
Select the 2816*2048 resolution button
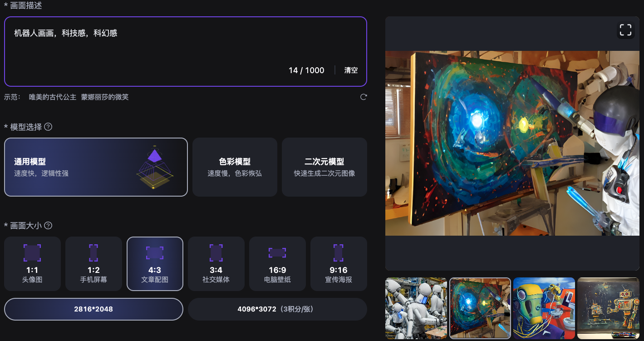[93, 309]
